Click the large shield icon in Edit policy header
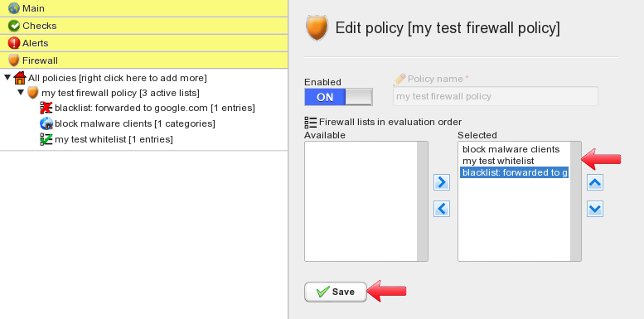Viewport: 644px width, 319px height. tap(317, 28)
